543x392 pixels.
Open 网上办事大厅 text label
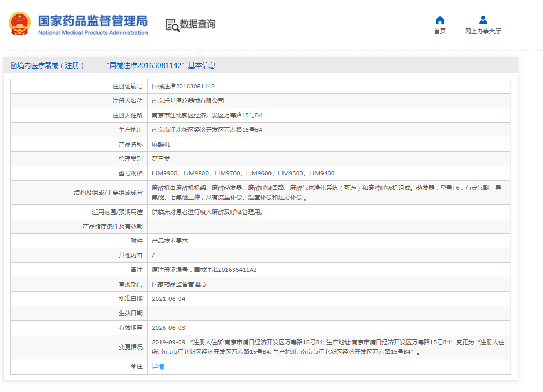(483, 31)
